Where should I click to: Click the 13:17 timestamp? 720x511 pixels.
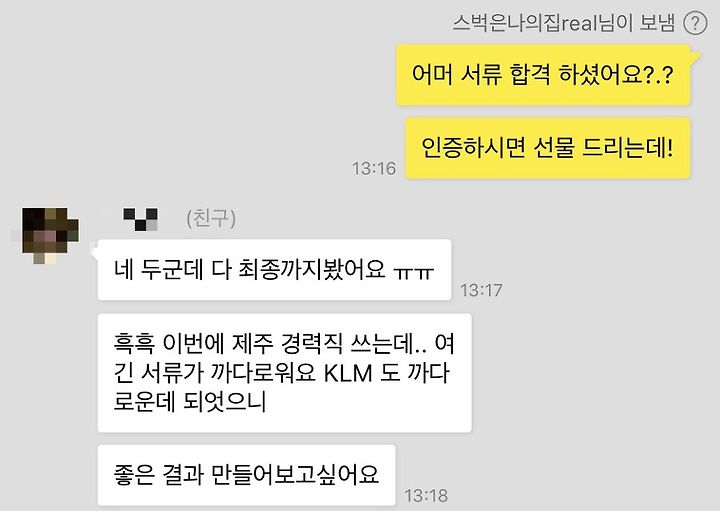pos(481,290)
